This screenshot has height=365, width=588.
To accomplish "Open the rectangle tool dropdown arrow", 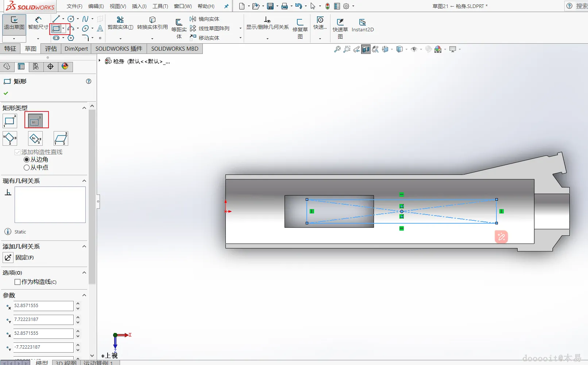I will click(63, 28).
